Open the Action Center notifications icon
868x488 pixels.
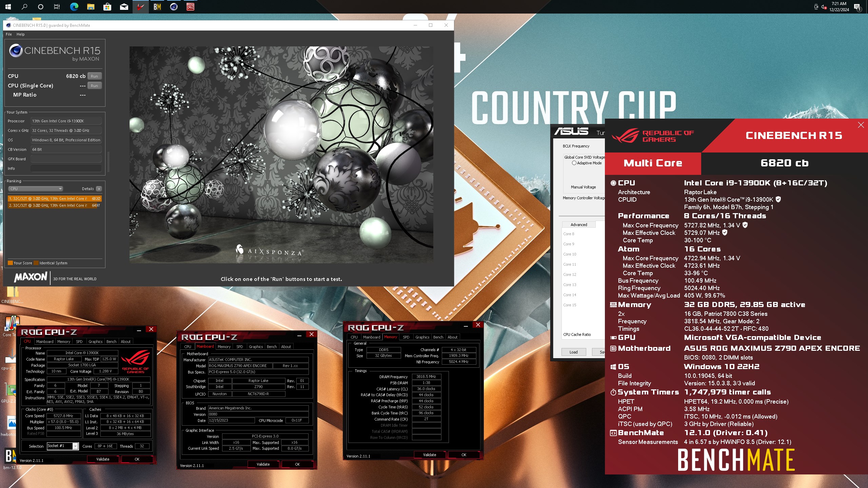click(857, 7)
